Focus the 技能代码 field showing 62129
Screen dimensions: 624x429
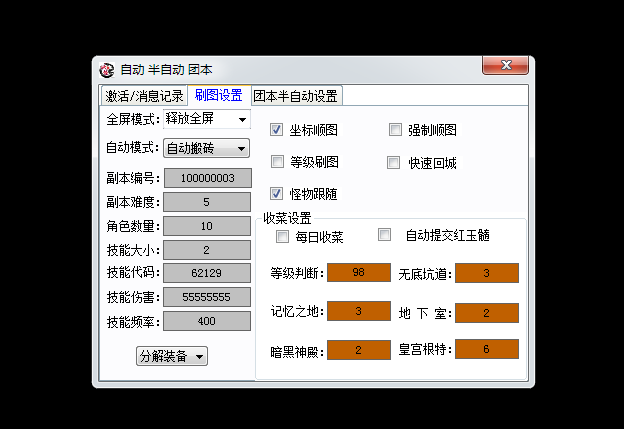pyautogui.click(x=207, y=273)
